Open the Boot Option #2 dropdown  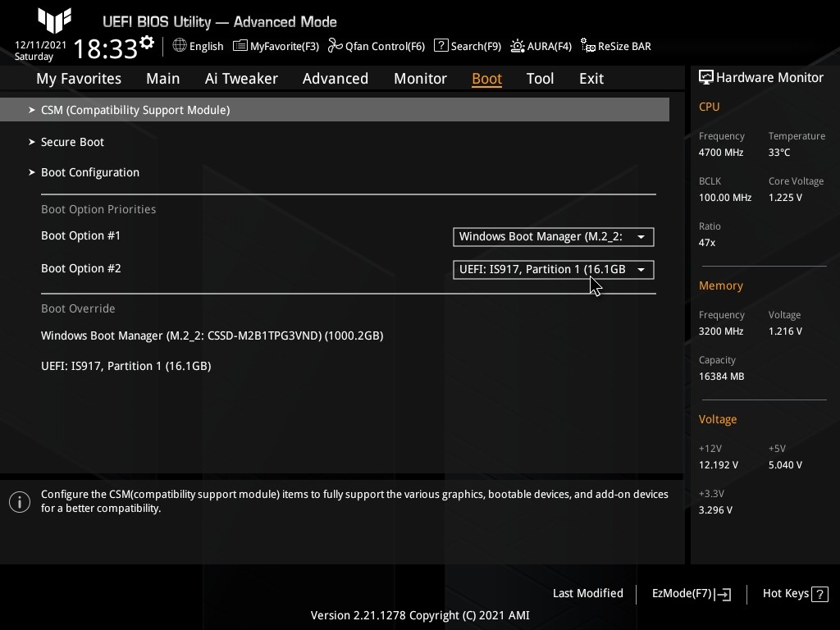[553, 269]
